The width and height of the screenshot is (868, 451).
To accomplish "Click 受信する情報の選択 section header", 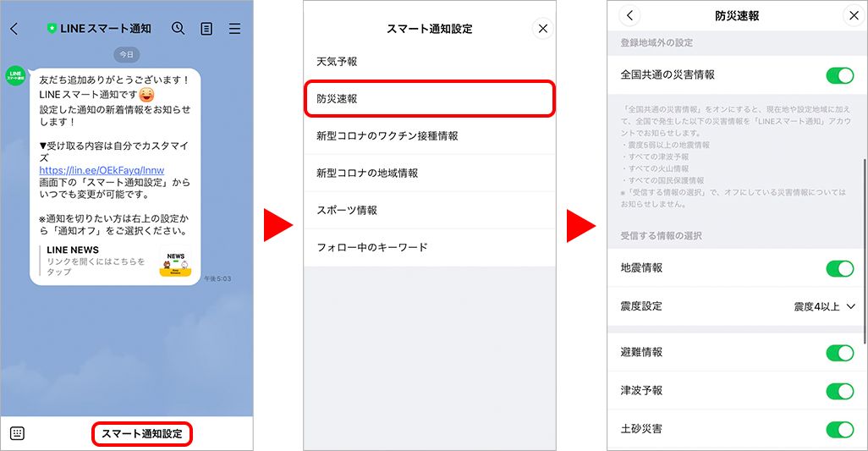I will coord(661,236).
